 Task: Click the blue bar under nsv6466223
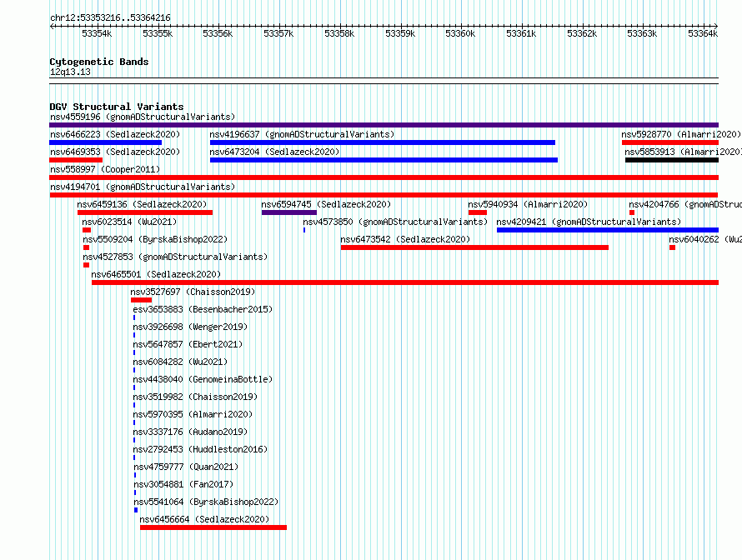click(106, 142)
